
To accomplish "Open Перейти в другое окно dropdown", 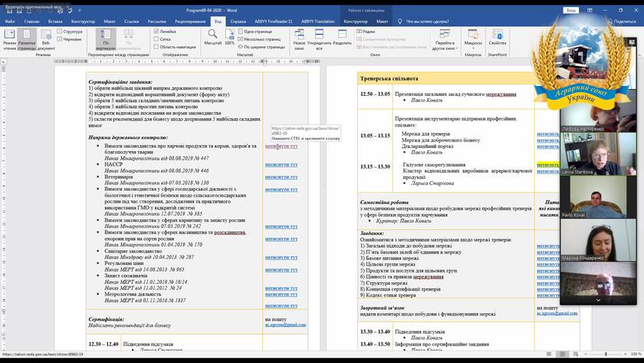I will [445, 39].
